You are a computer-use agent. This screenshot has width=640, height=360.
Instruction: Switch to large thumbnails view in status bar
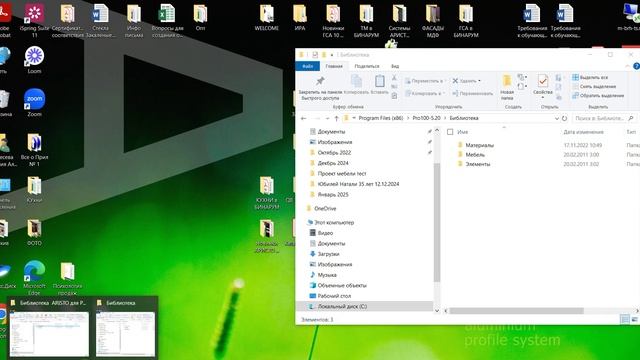pyautogui.click(x=634, y=319)
